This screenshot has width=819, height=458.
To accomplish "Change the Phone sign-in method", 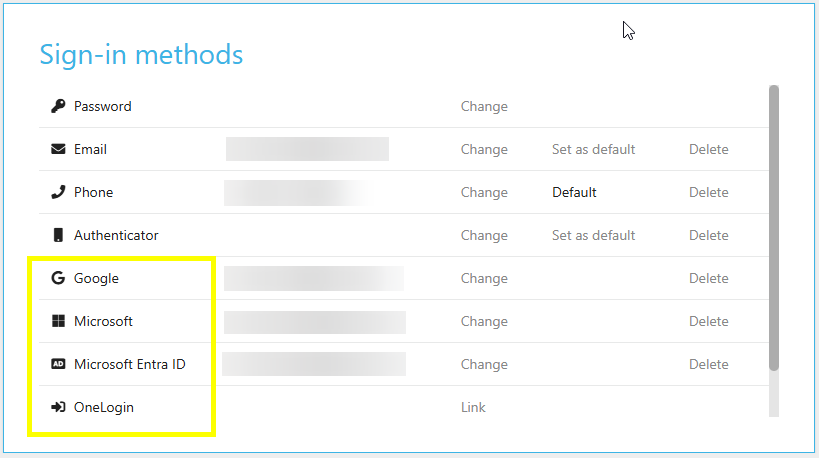I will click(x=484, y=192).
